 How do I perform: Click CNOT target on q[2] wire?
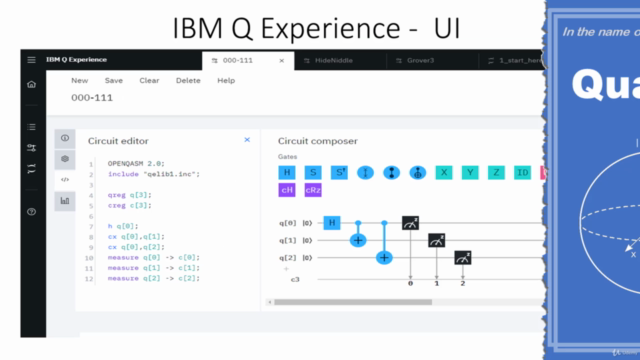pos(384,258)
